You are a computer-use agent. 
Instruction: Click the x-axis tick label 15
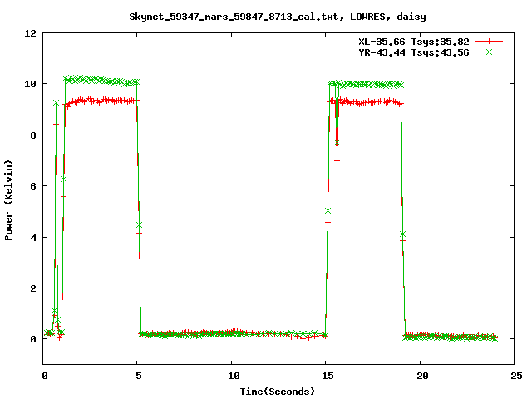click(328, 376)
